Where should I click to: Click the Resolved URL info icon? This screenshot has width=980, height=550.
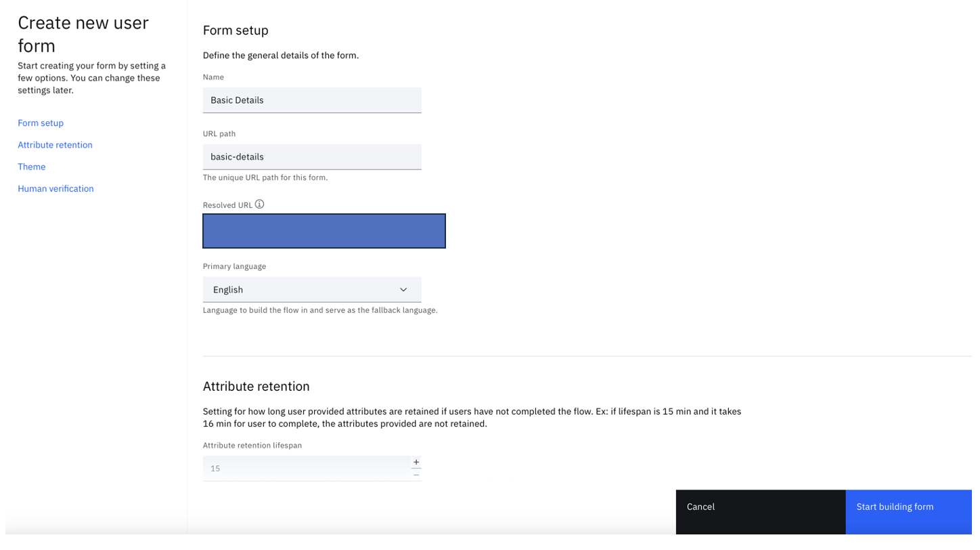259,204
